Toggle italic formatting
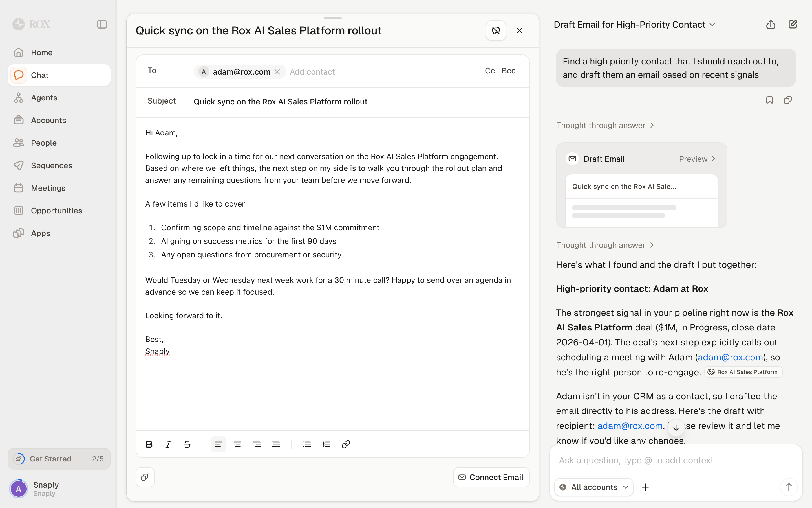812x508 pixels. coord(168,444)
